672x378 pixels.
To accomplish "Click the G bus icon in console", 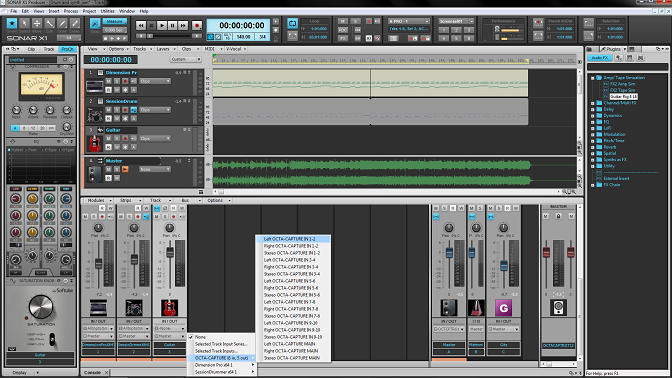I will pos(503,308).
